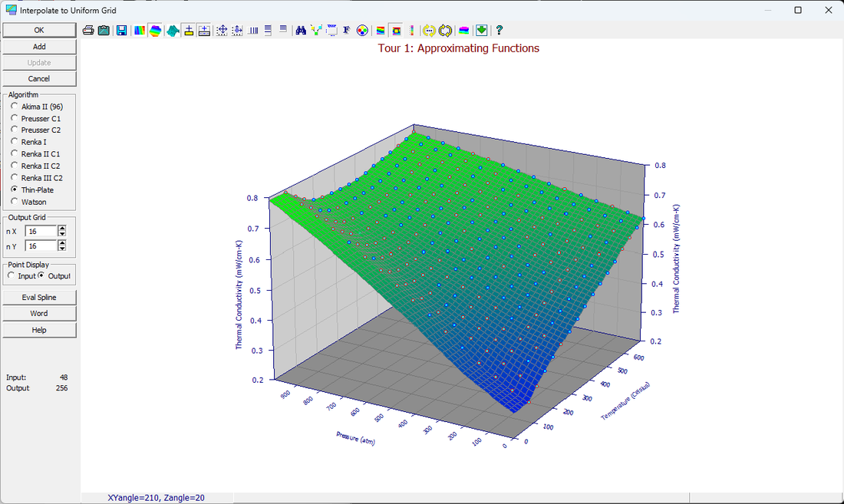Click the four-way arrows move icon
The height and width of the screenshot is (504, 844).
pyautogui.click(x=222, y=31)
